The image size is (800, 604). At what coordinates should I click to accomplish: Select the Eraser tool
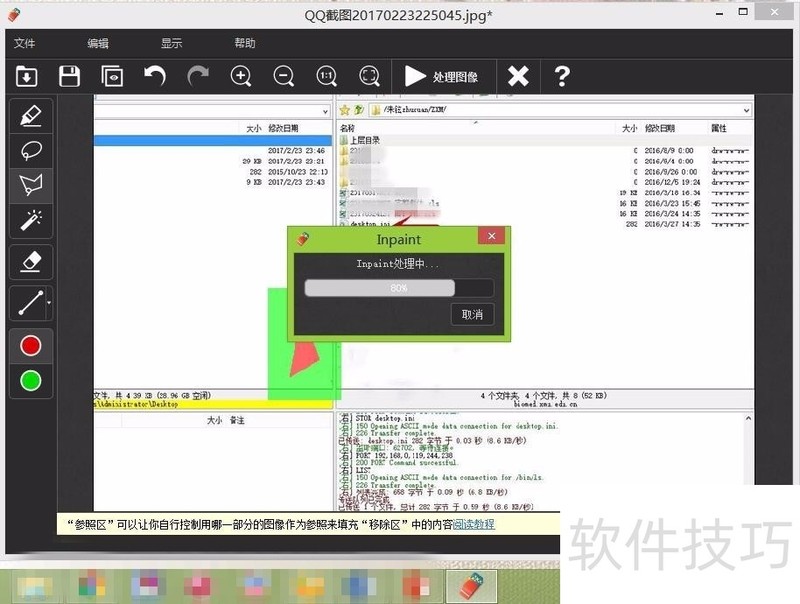tap(31, 262)
